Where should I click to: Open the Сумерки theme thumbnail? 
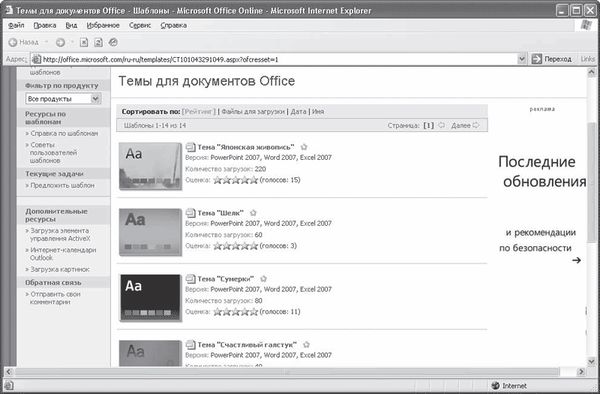click(150, 298)
